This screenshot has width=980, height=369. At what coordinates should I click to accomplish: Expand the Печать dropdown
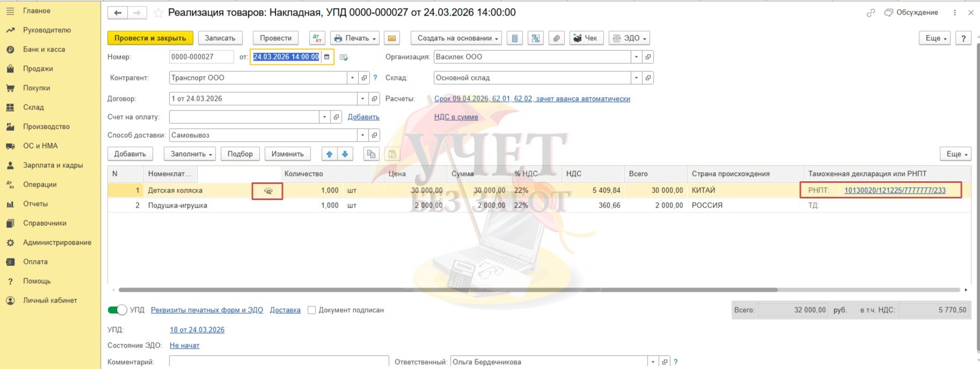pyautogui.click(x=355, y=38)
